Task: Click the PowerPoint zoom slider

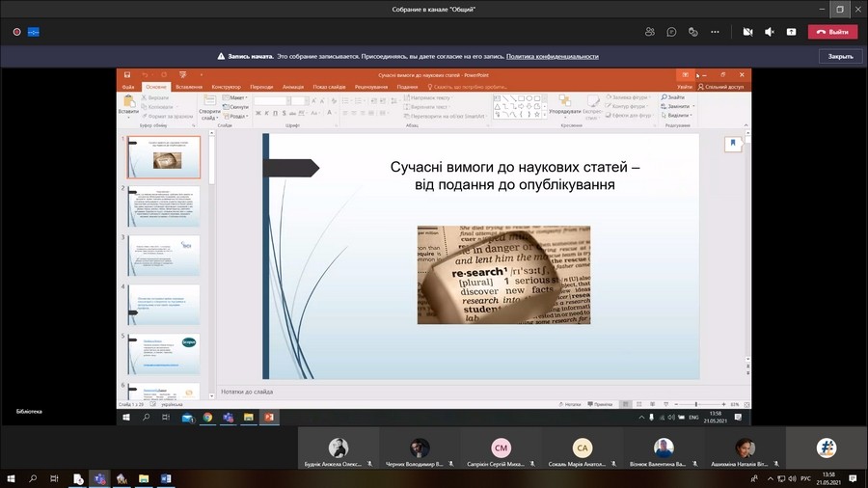Action: 696,404
